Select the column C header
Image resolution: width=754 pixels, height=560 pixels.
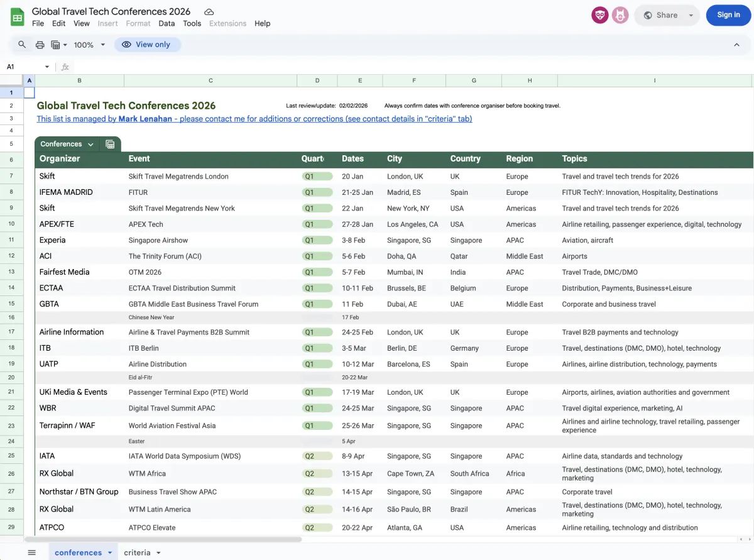point(210,80)
